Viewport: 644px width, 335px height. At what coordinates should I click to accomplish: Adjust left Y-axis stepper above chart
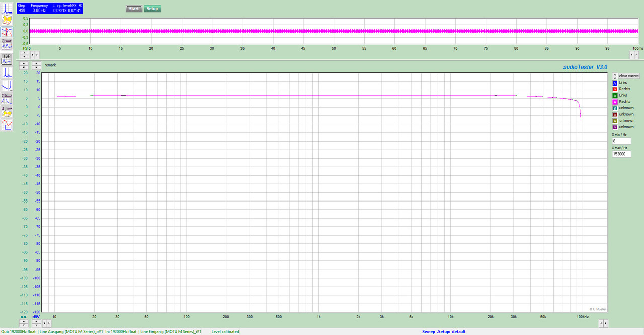tap(24, 65)
